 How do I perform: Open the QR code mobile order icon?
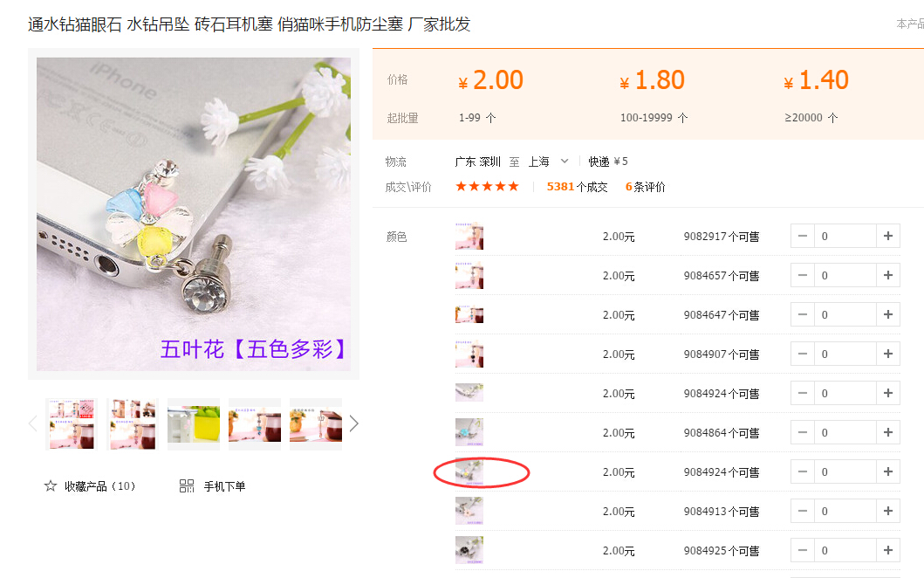tap(186, 486)
